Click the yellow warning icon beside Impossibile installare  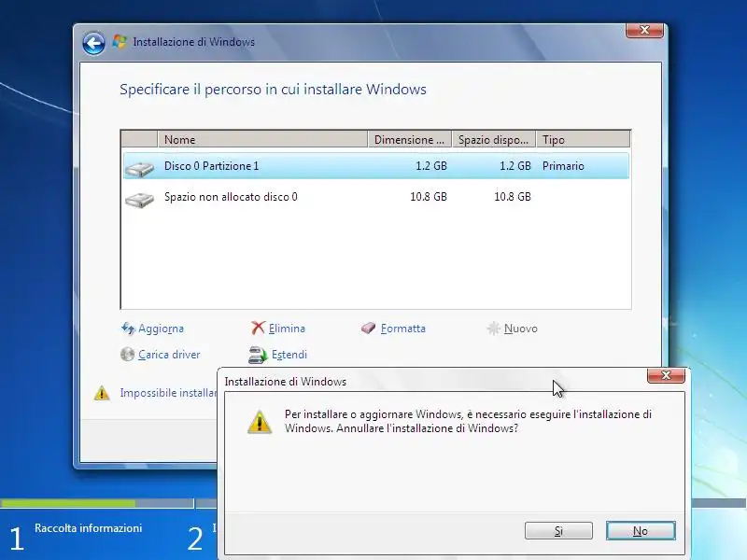pos(102,393)
